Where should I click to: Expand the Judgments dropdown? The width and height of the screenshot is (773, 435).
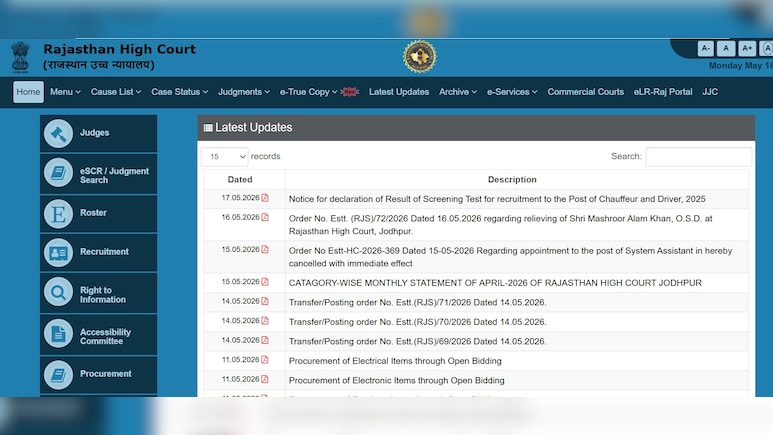click(x=244, y=92)
